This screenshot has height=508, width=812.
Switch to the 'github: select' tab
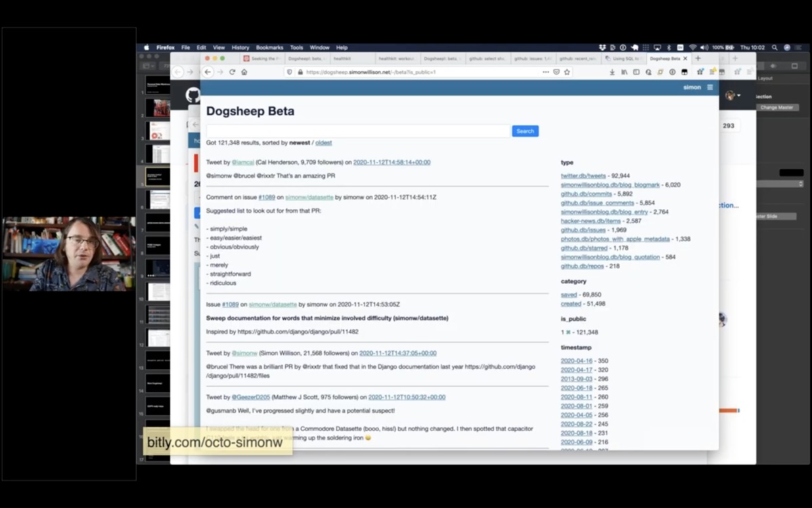[x=487, y=59]
